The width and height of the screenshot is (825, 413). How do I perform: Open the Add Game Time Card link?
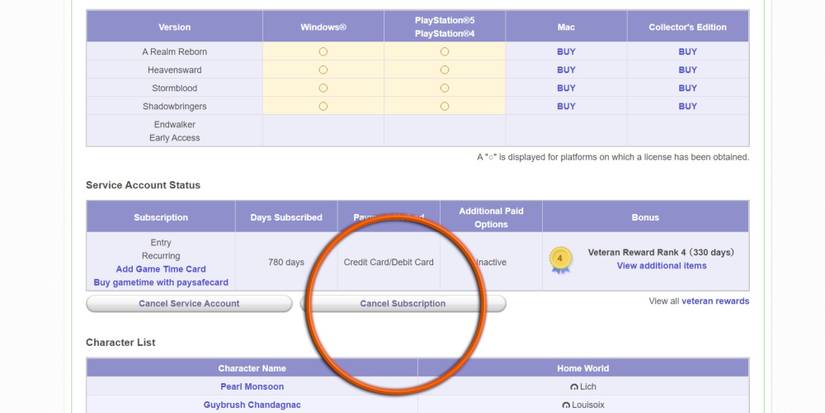[x=161, y=269]
